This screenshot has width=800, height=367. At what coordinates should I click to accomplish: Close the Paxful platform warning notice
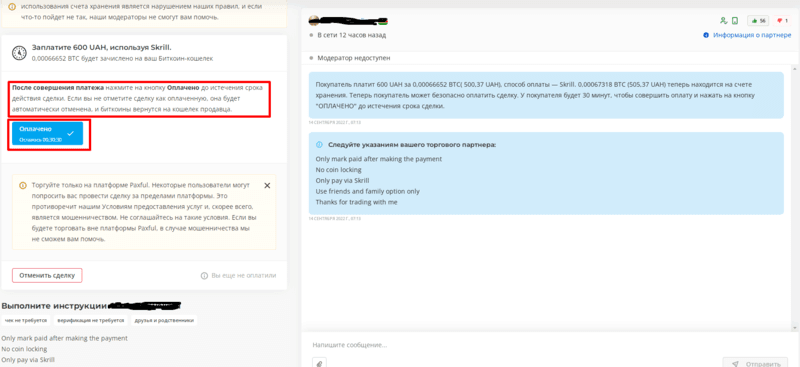(x=267, y=185)
